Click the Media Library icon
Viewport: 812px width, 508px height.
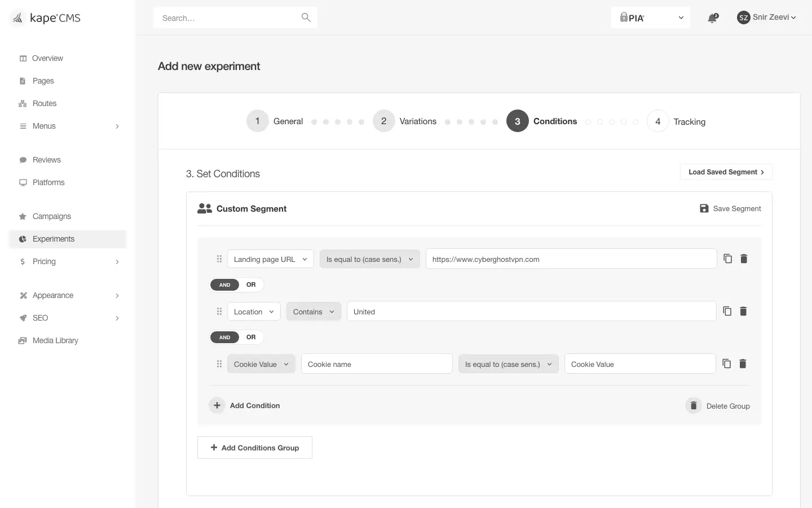(23, 340)
